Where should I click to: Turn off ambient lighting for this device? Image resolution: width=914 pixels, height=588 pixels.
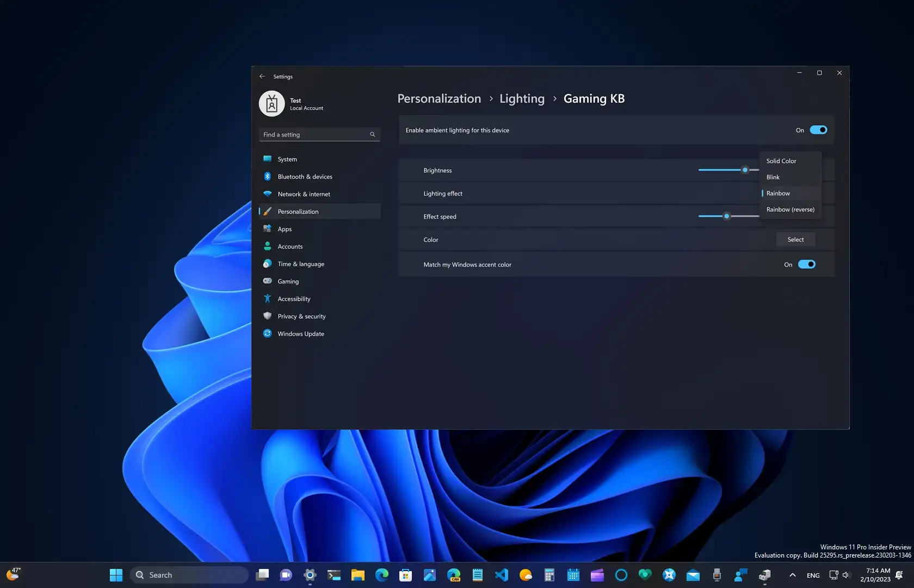[818, 130]
